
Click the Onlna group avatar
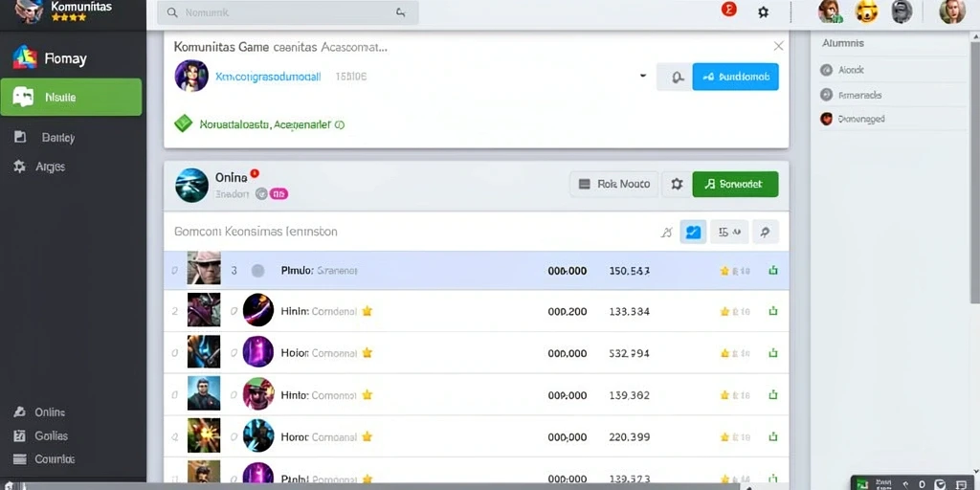coord(191,185)
